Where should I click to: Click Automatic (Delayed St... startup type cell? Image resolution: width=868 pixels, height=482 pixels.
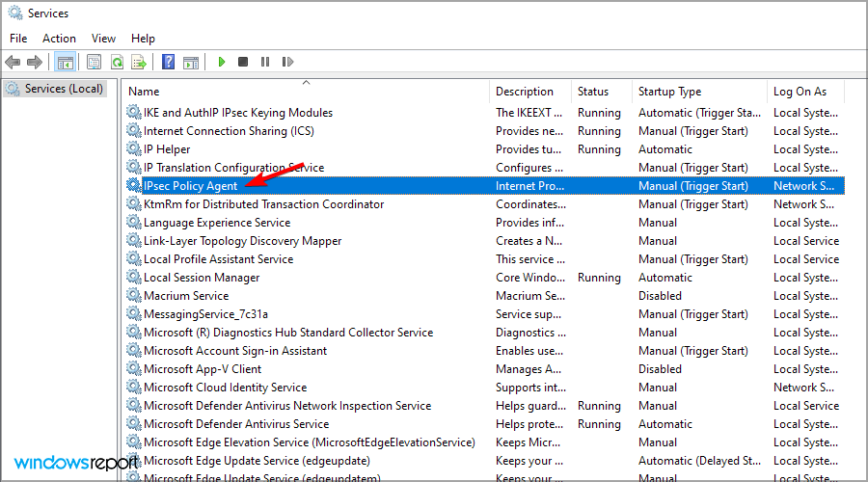[x=699, y=461]
